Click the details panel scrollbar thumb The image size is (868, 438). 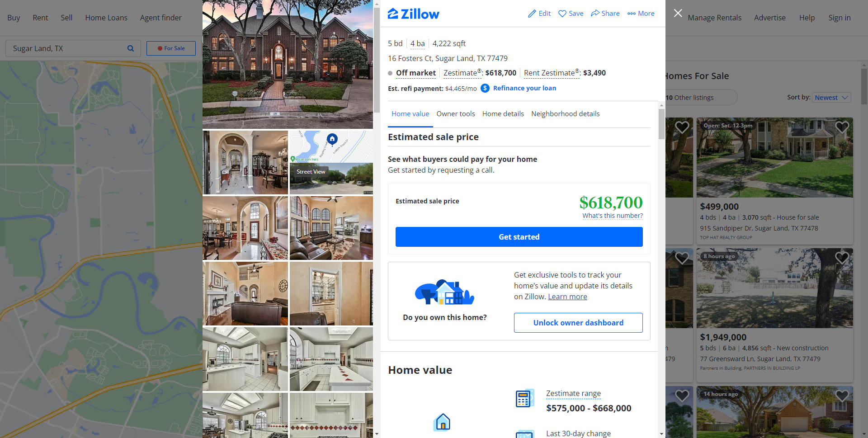tap(661, 124)
